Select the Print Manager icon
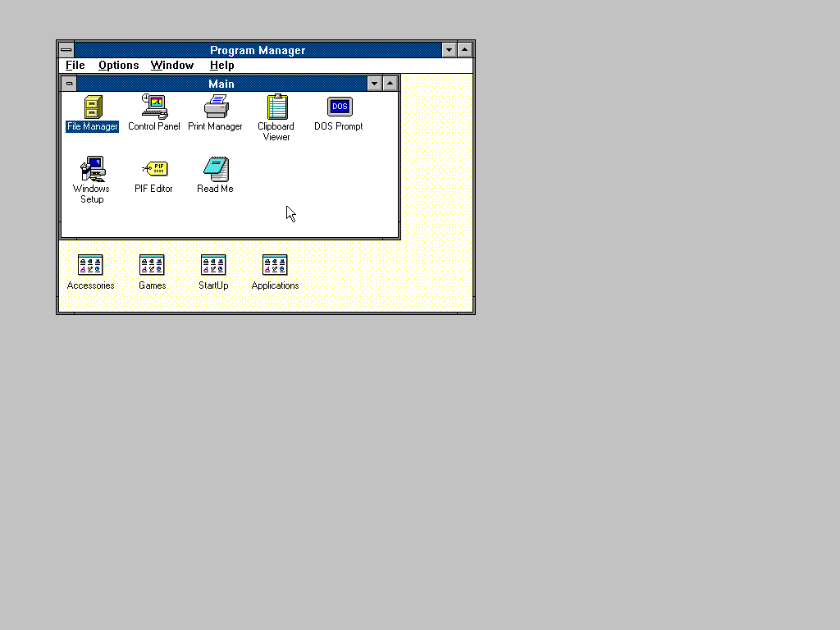 216,107
